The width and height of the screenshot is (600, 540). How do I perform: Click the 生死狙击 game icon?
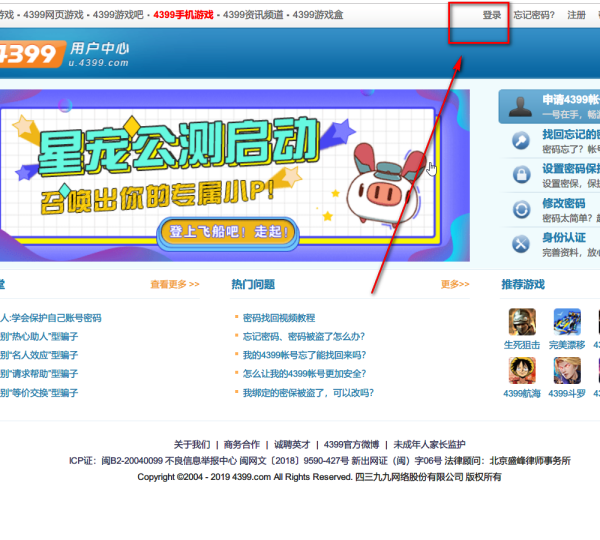(x=522, y=322)
